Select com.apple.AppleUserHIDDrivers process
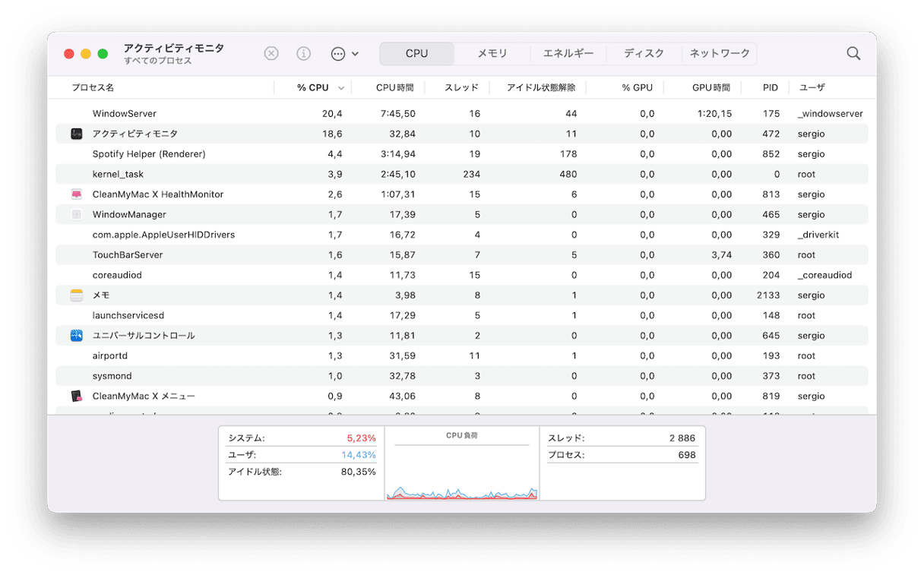 462,235
